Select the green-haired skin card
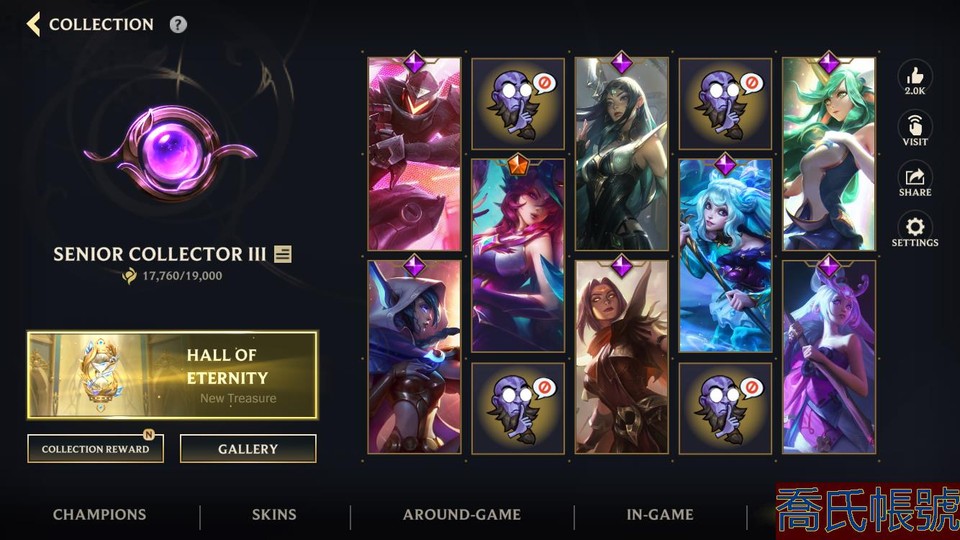 [x=829, y=154]
